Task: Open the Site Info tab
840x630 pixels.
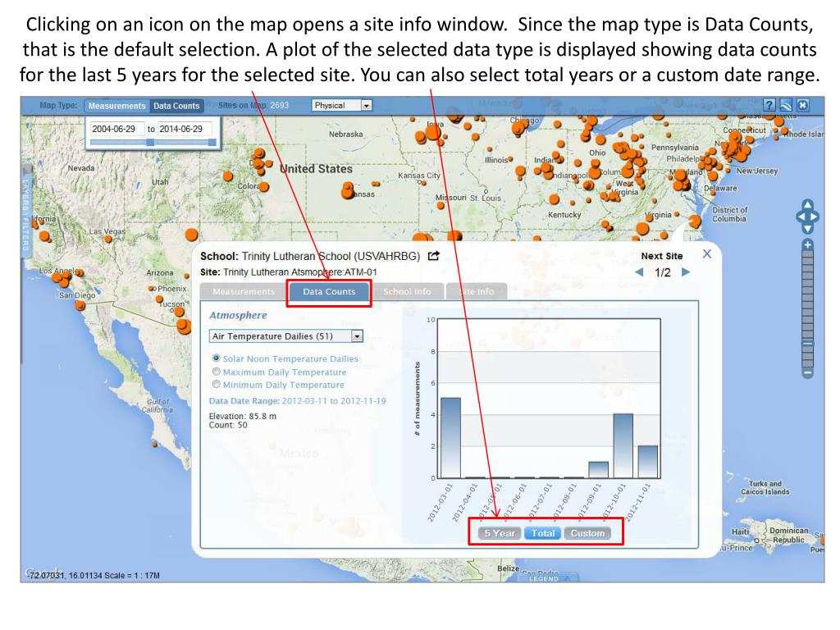Action: pyautogui.click(x=477, y=291)
